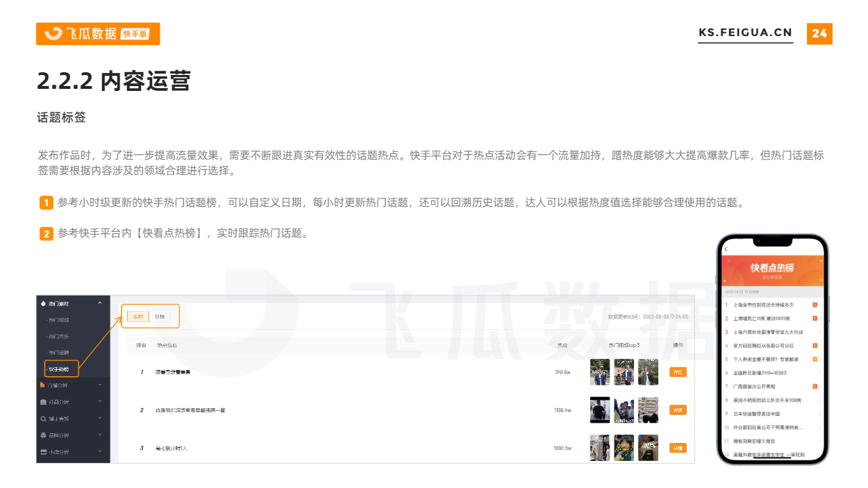Expand the 小店分析 menu chevron
Image resolution: width=868 pixels, height=488 pixels.
100,452
